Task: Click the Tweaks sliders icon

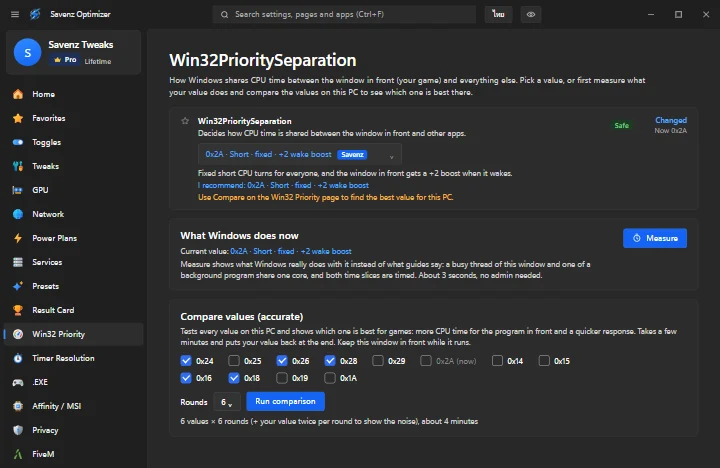Action: 18,166
